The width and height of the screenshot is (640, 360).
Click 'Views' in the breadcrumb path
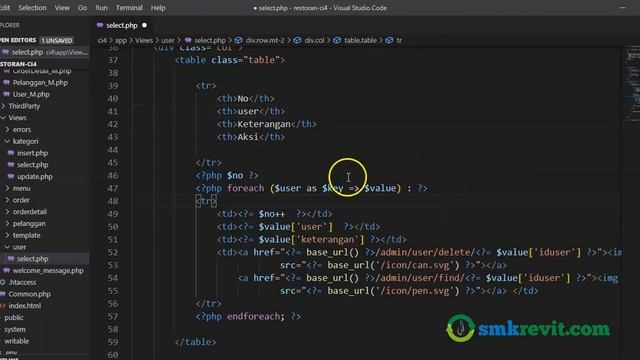click(x=144, y=40)
